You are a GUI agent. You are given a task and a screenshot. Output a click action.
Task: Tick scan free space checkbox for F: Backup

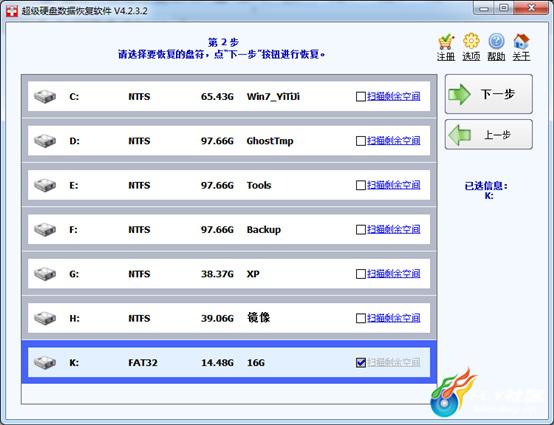coord(360,230)
